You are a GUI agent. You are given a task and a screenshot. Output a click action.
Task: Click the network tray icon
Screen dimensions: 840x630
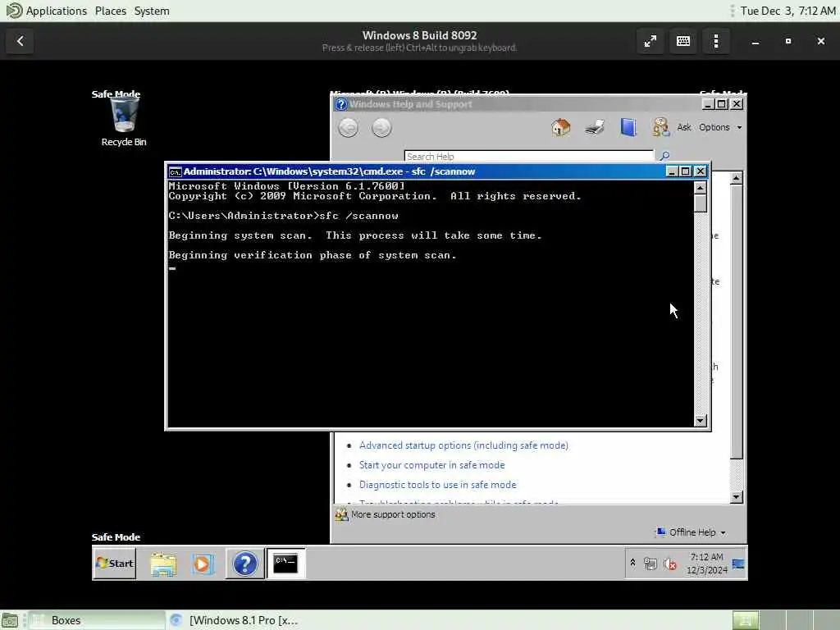point(651,564)
